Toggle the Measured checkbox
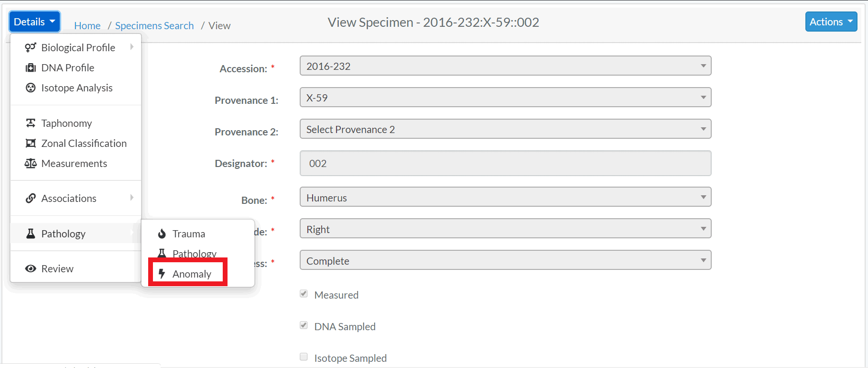The image size is (868, 368). [x=304, y=294]
